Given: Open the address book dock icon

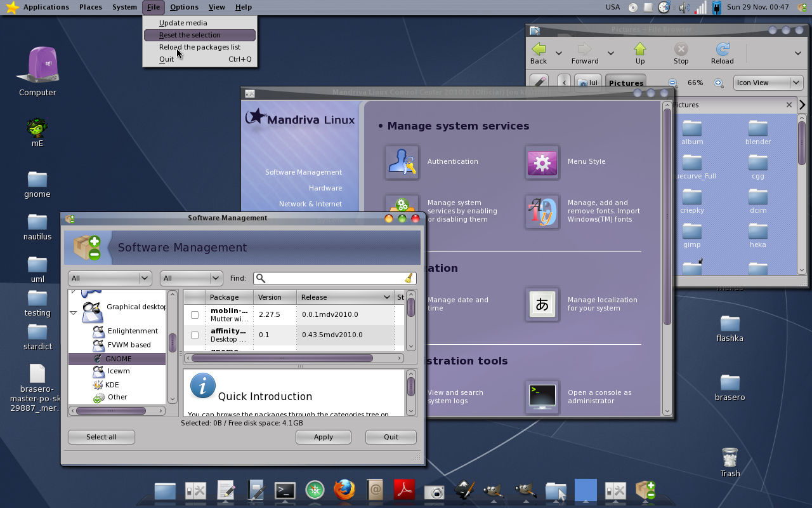Looking at the screenshot, I should pyautogui.click(x=375, y=490).
